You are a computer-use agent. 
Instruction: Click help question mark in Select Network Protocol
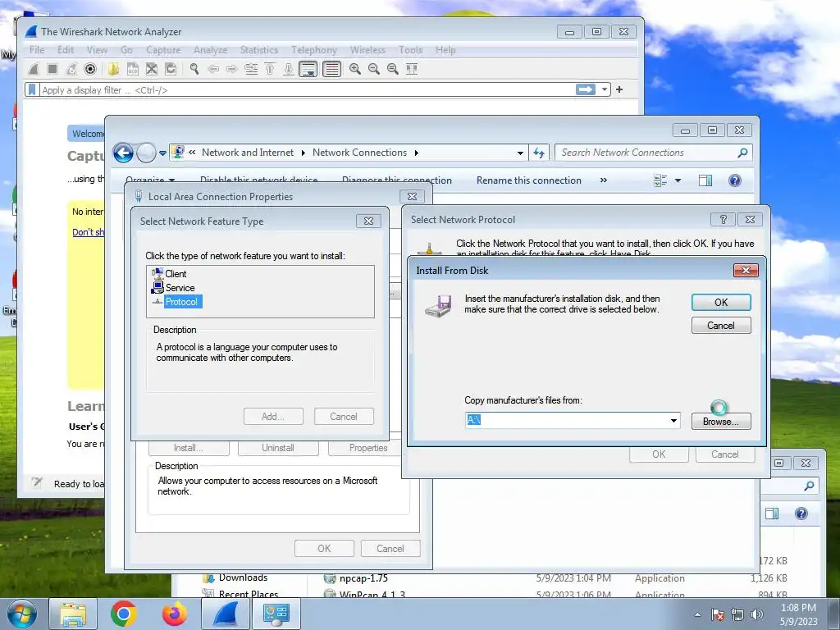724,220
